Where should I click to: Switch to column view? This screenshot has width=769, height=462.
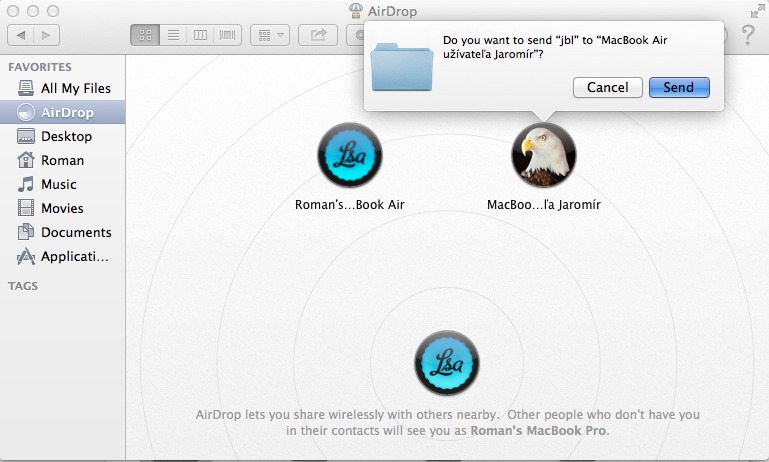click(200, 35)
